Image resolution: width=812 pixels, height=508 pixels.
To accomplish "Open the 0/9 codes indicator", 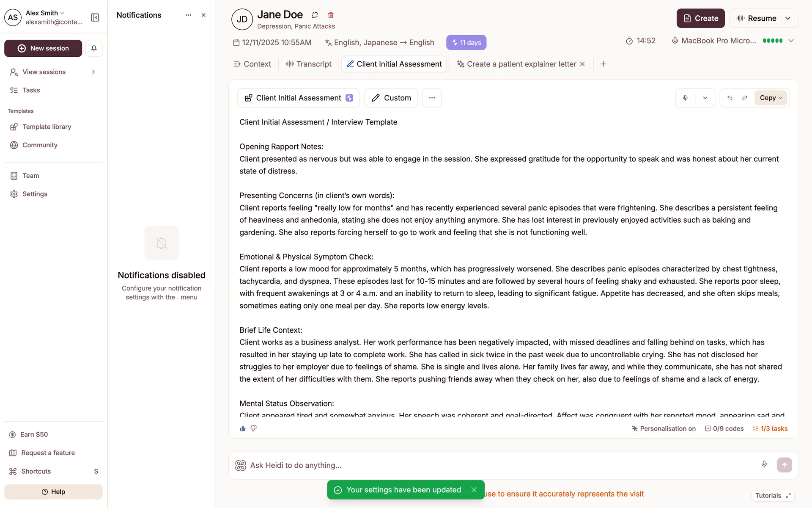I will pyautogui.click(x=724, y=428).
